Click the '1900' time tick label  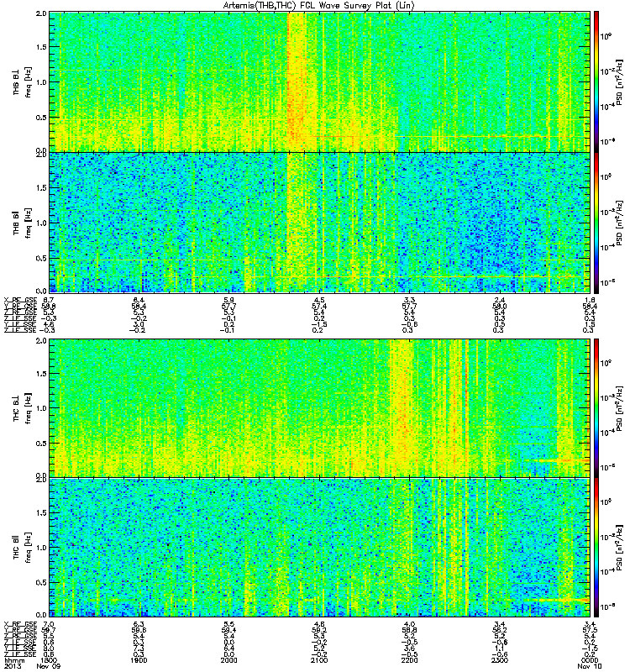(x=139, y=660)
